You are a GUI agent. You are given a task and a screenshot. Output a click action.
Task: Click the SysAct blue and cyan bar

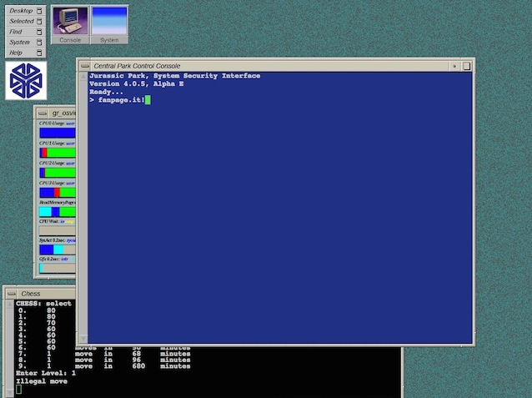[x=58, y=249]
